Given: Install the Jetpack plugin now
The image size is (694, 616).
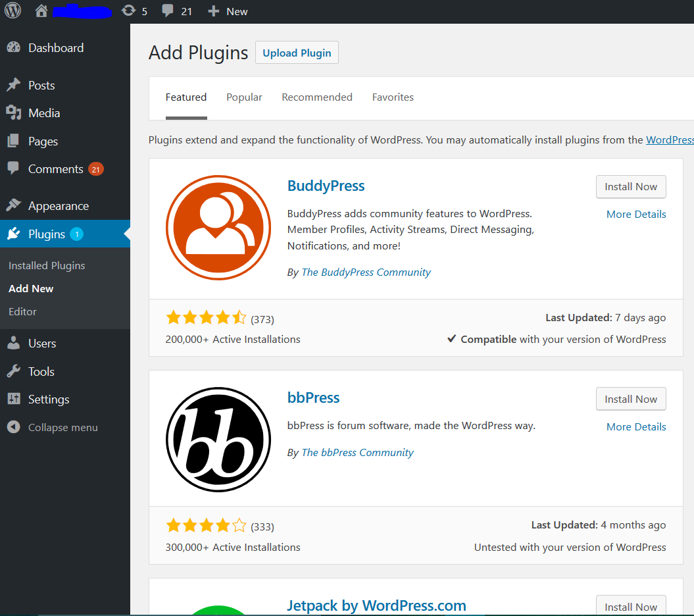Looking at the screenshot, I should pos(631,606).
